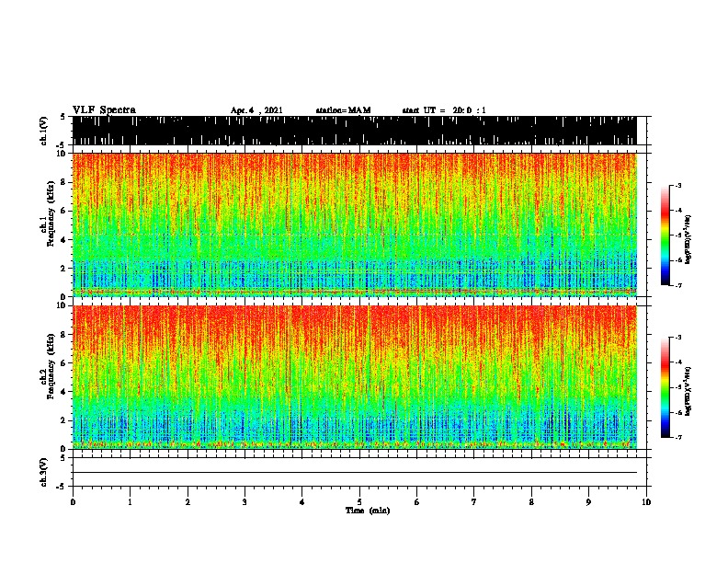Screen dimensions: 728x563
Task: Click the ch.1 spectrogram color scale bar
Action: tap(665, 236)
